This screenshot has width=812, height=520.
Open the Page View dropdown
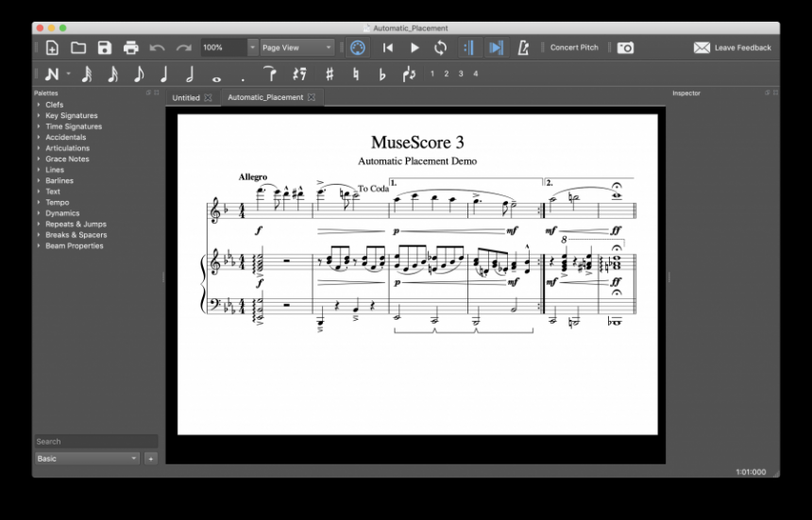pos(296,47)
